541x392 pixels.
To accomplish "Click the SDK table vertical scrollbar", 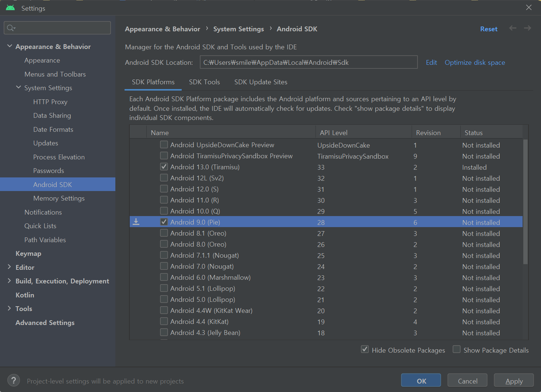I will point(526,201).
